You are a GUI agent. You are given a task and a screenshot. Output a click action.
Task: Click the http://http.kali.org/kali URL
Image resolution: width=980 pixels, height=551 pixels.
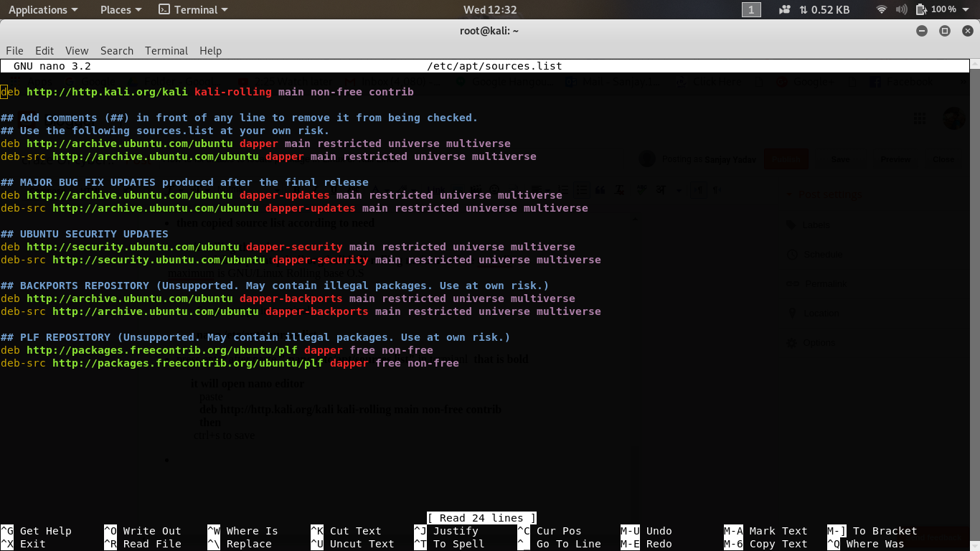(x=107, y=92)
